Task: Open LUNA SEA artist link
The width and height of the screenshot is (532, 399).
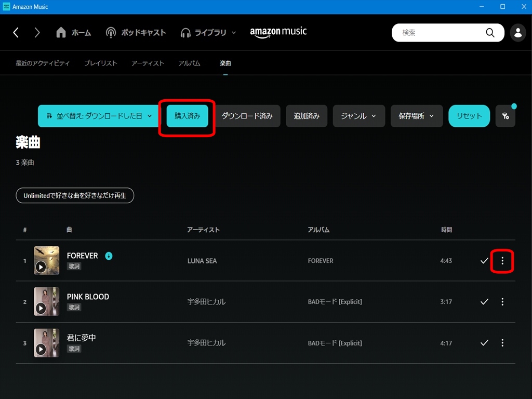Action: [x=202, y=261]
